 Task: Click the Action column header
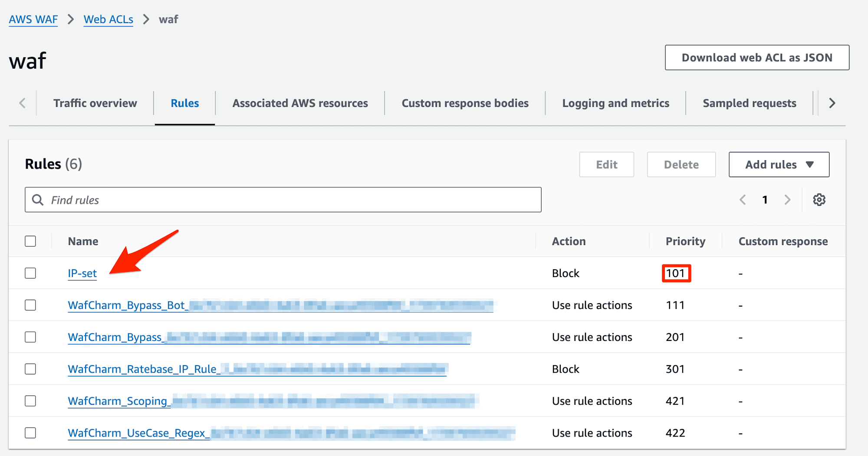click(569, 241)
